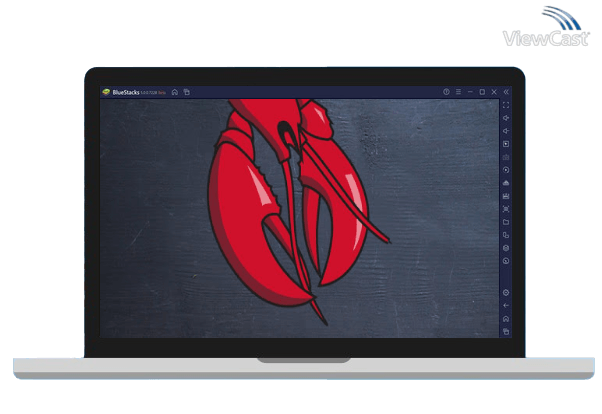Toggle the mouse cursor lock icon
This screenshot has width=602, height=414.
(506, 144)
